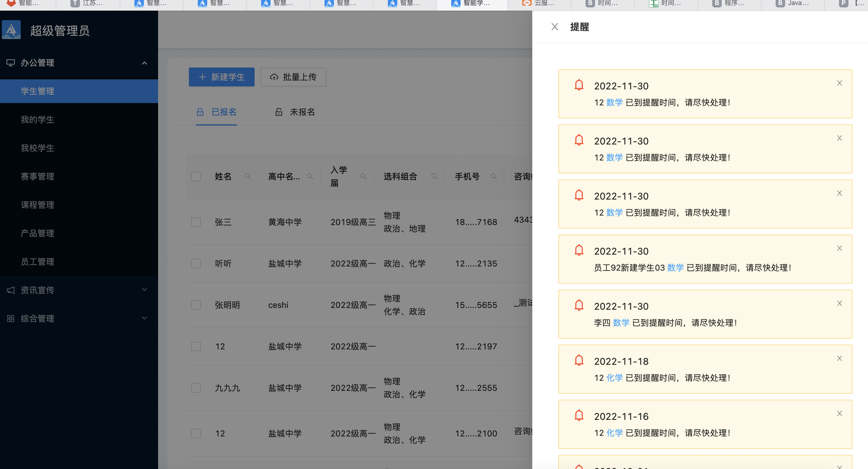
Task: Open 学生管理 in the sidebar
Action: pyautogui.click(x=79, y=91)
